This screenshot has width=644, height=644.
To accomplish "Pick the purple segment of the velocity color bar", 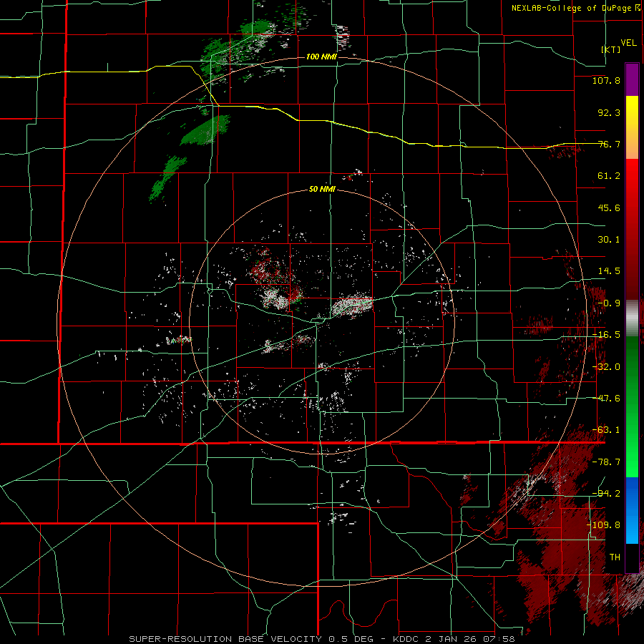I will tap(632, 79).
